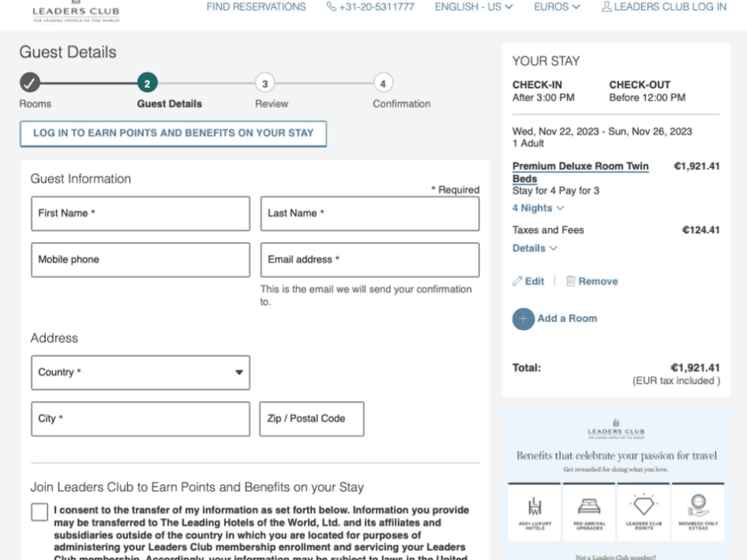
Task: Go to step 3 Review
Action: click(265, 83)
